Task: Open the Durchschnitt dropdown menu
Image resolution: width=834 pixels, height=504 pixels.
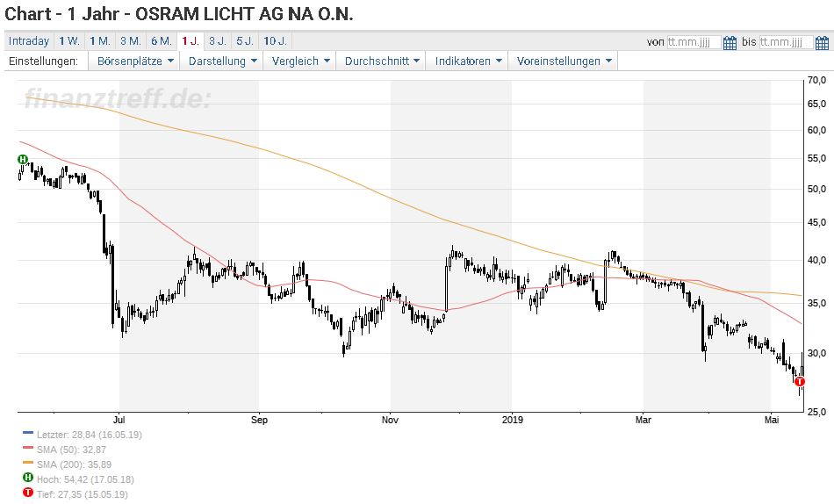Action: click(x=382, y=61)
